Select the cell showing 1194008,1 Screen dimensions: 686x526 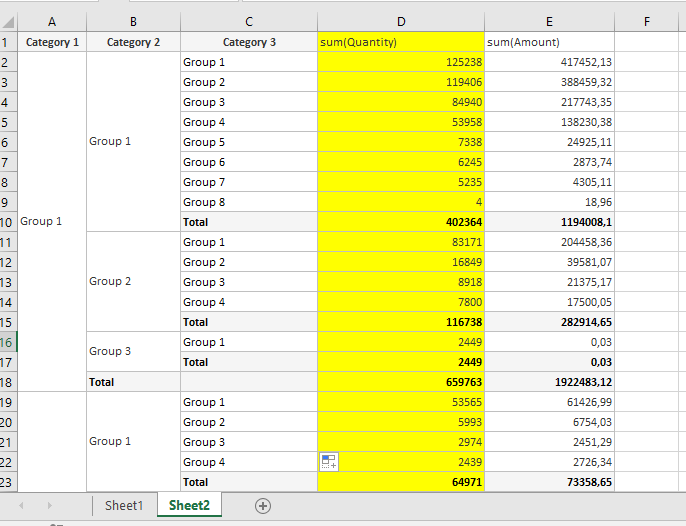(549, 222)
